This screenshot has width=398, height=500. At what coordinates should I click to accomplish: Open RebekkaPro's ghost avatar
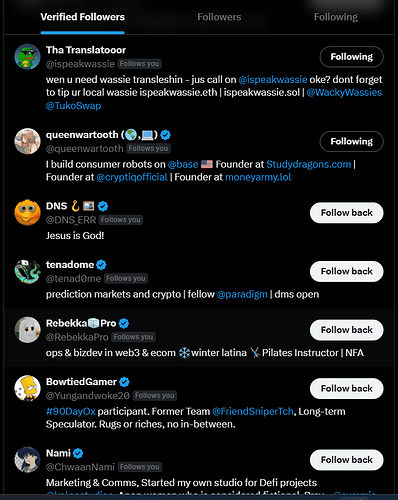(27, 330)
